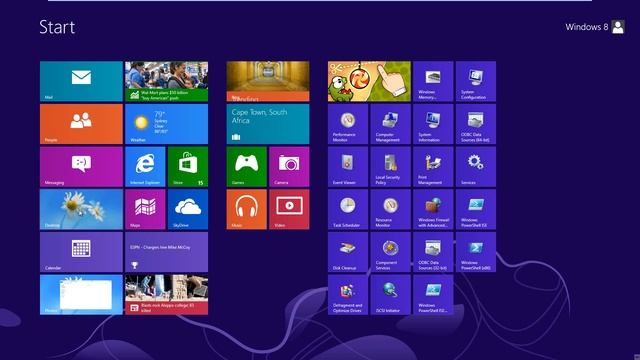Launch the Cut the Rope game tile
Screen dimensions: 640x360
[369, 81]
